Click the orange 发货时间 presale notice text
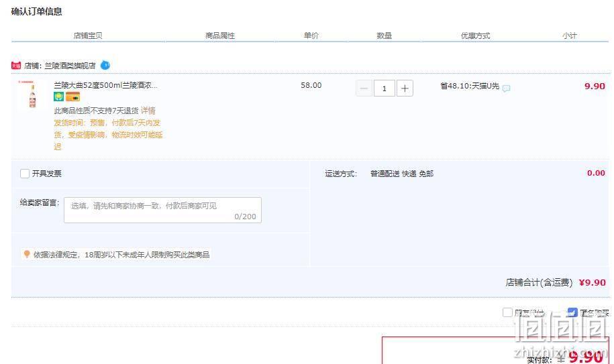The width and height of the screenshot is (614, 364). click(x=108, y=135)
